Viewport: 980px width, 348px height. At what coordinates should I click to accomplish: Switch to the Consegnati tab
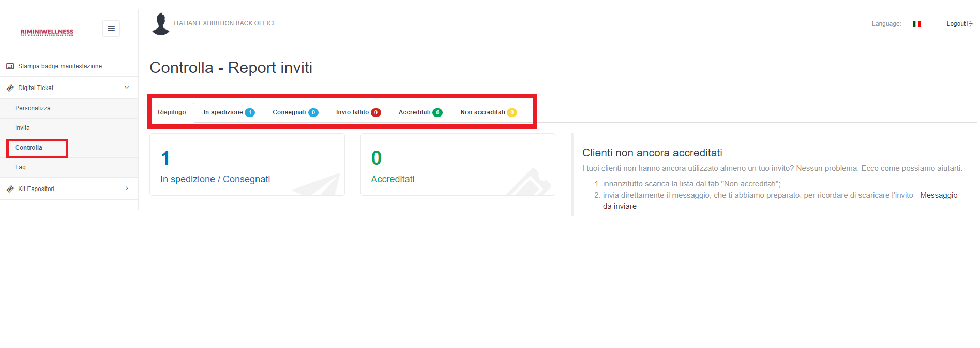coord(290,112)
